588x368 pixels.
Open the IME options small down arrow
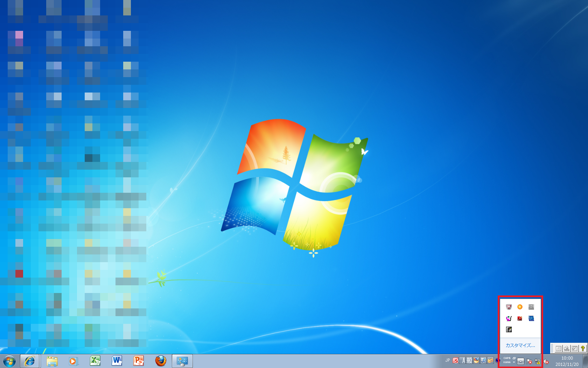(514, 362)
